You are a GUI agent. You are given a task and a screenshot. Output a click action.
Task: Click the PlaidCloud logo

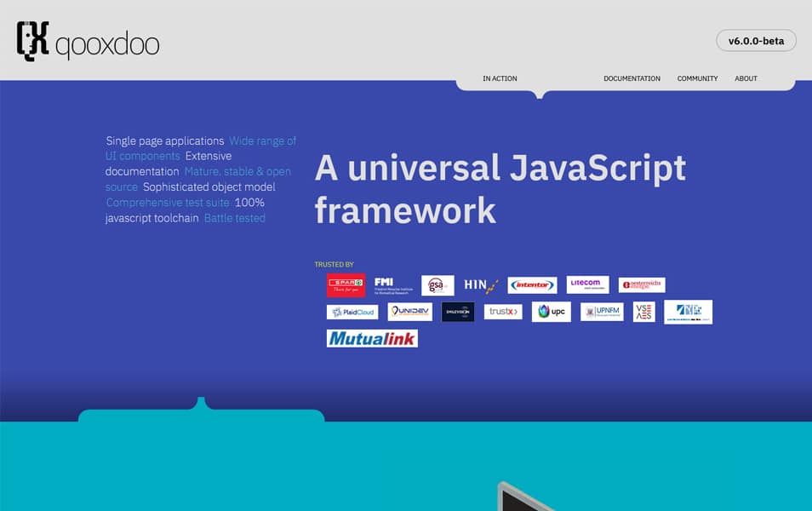click(x=352, y=312)
